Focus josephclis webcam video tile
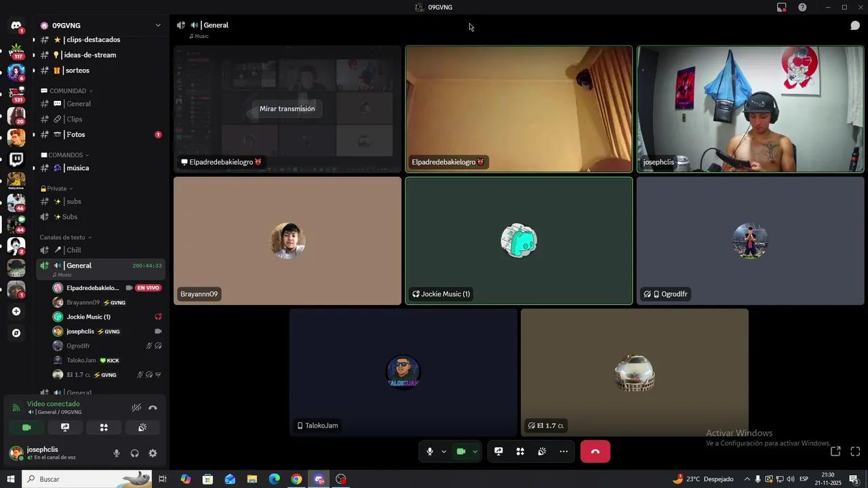Screen dimensions: 868x488 [750, 109]
